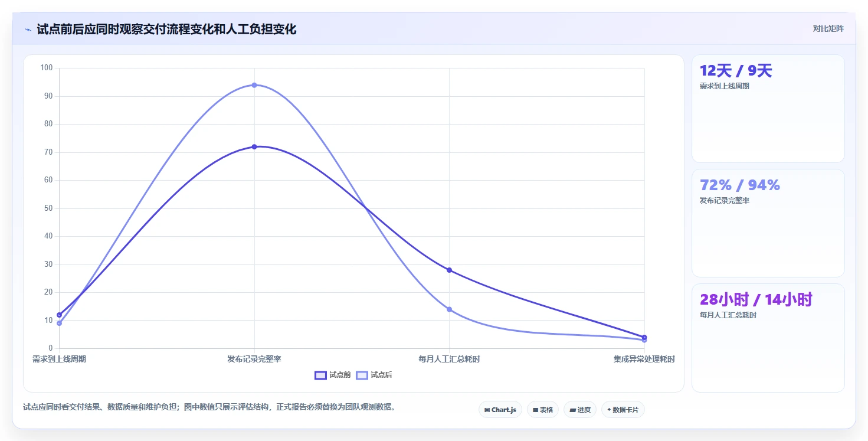Click the lightning icon beside the title
The height and width of the screenshot is (441, 868).
pos(28,30)
